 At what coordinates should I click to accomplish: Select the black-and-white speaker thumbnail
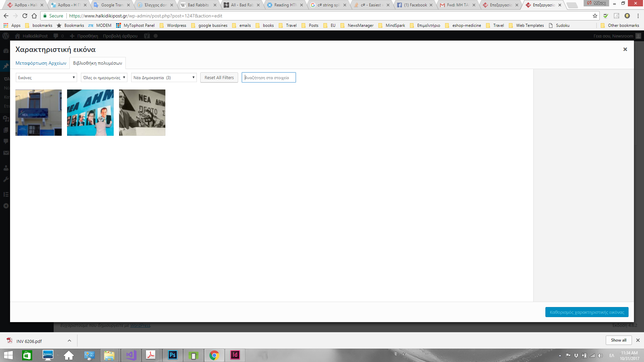(142, 113)
